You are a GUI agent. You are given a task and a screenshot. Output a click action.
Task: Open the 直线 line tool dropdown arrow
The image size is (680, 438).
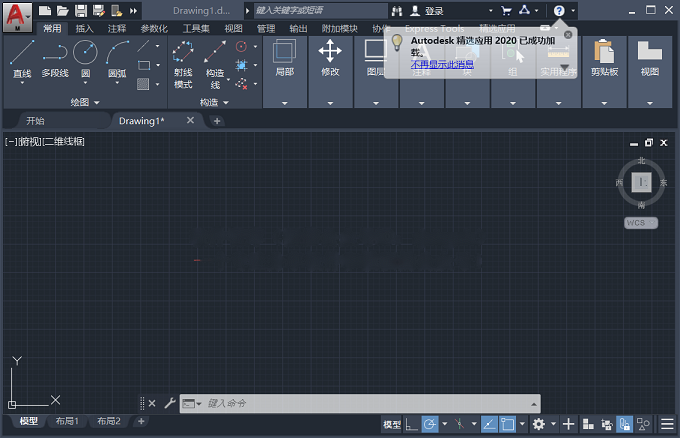(22, 82)
